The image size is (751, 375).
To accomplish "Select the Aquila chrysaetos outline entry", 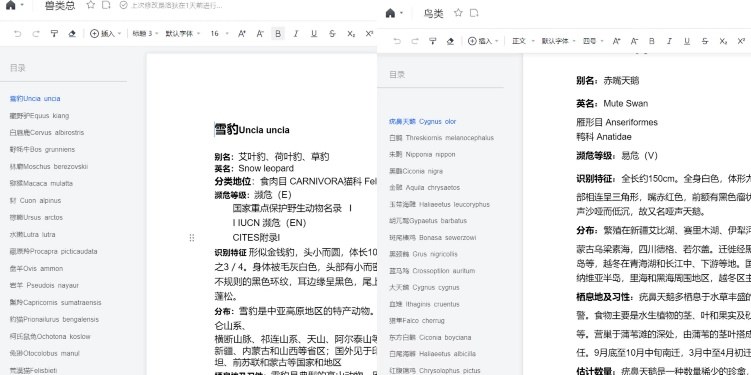I will point(424,187).
